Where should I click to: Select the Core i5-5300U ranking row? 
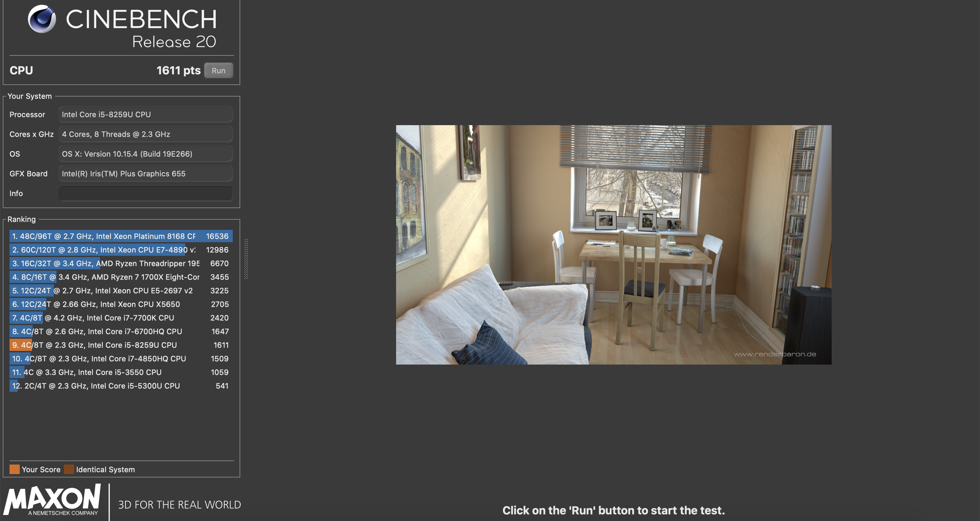(121, 386)
